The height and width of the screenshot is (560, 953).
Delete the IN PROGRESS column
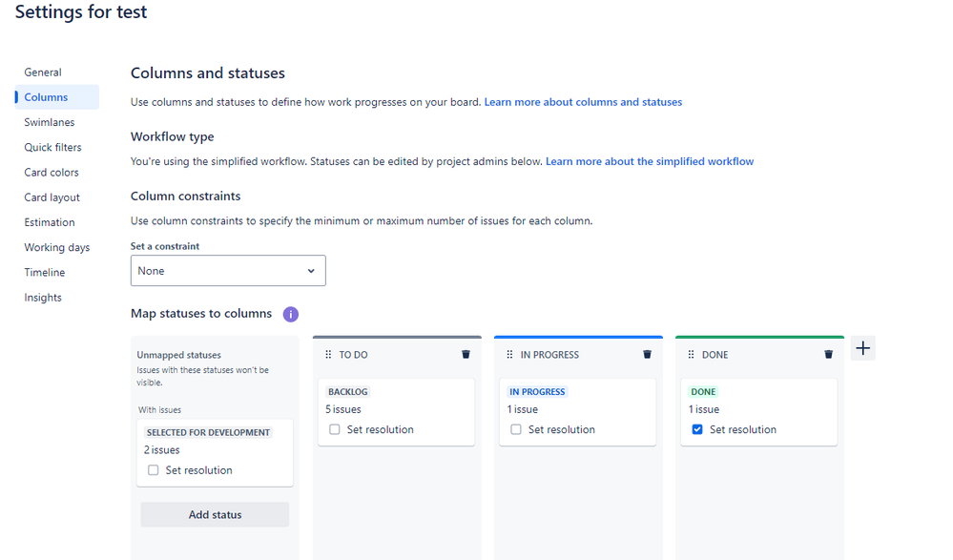coord(647,355)
